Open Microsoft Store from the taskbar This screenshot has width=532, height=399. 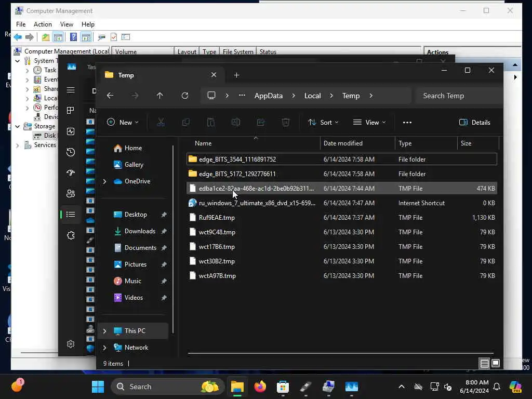click(x=283, y=387)
